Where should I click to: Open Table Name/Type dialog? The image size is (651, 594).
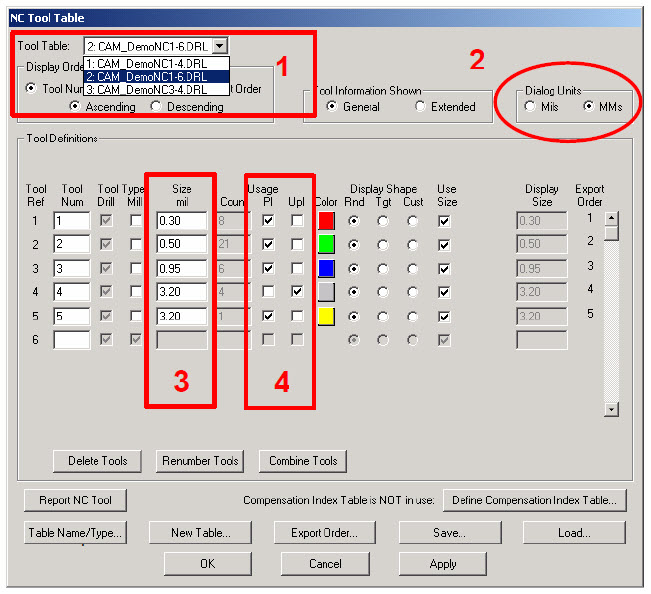[75, 533]
